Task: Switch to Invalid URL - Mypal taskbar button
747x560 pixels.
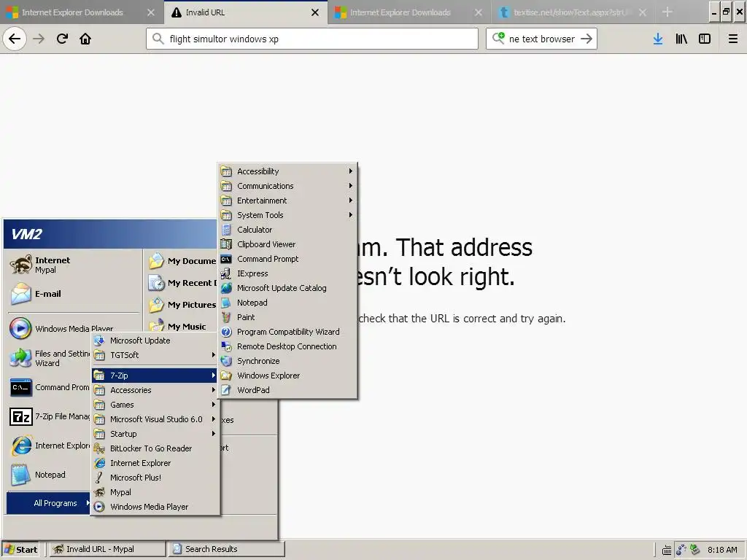Action: tap(107, 549)
